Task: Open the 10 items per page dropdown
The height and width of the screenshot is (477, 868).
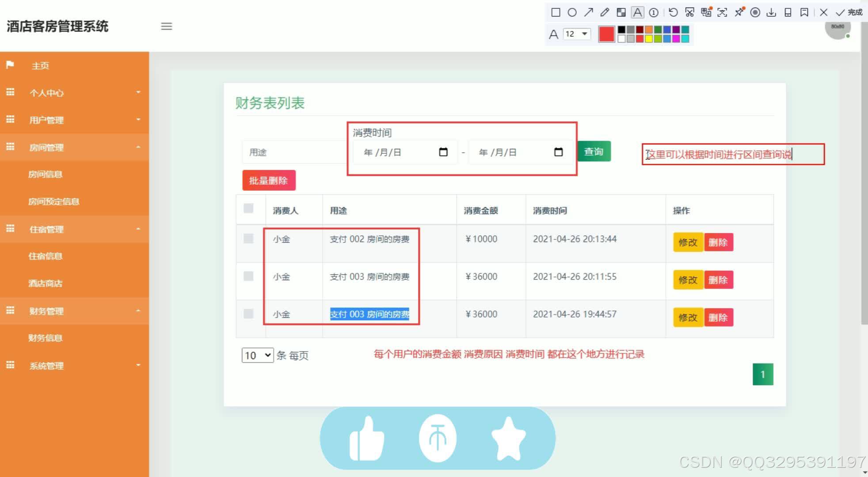Action: (x=258, y=355)
